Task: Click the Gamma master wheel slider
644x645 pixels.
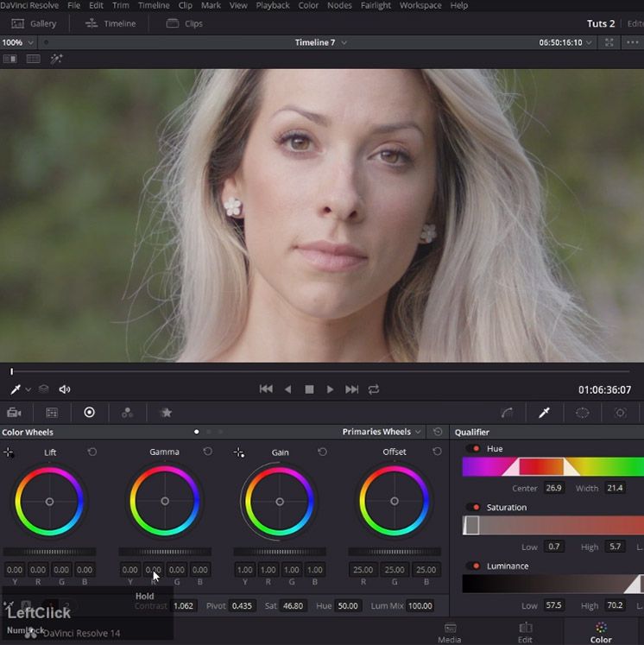Action: [165, 552]
